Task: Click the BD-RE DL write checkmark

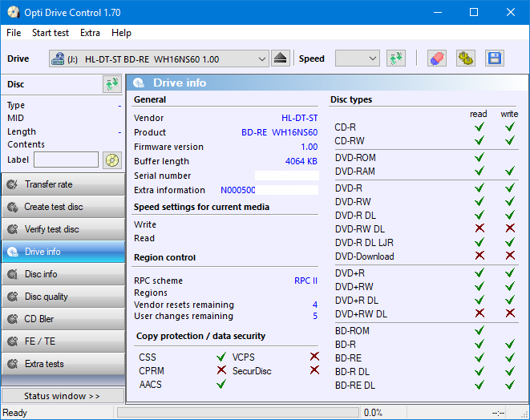Action: tap(510, 385)
